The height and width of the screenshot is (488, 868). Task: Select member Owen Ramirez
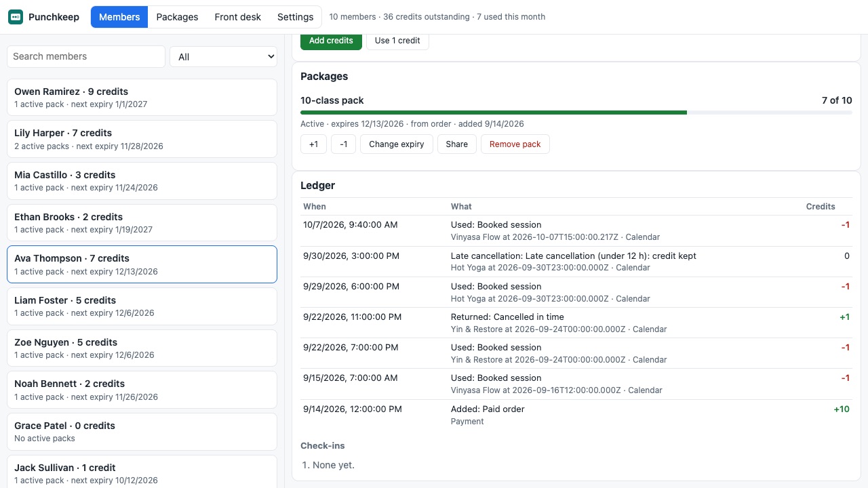(142, 97)
